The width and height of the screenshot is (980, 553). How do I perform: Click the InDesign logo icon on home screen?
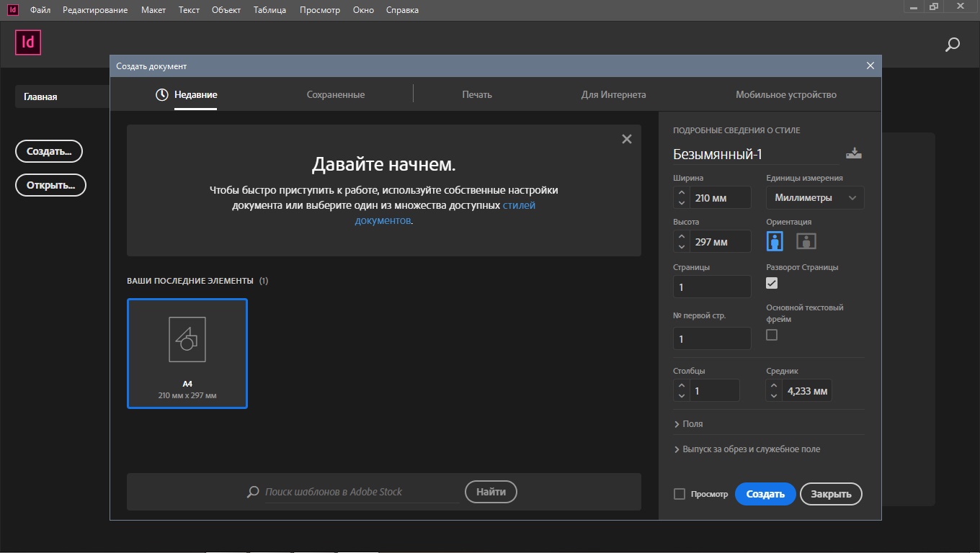pos(28,42)
